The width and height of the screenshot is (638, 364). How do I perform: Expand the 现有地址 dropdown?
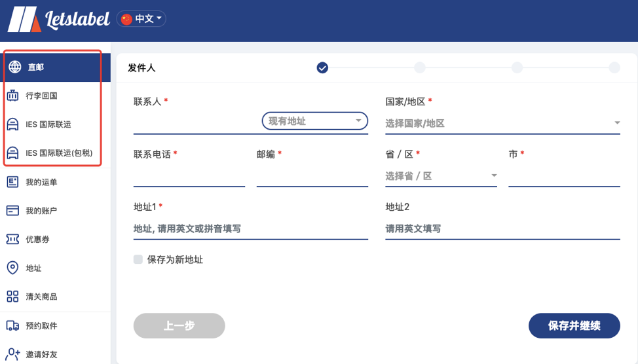click(315, 121)
